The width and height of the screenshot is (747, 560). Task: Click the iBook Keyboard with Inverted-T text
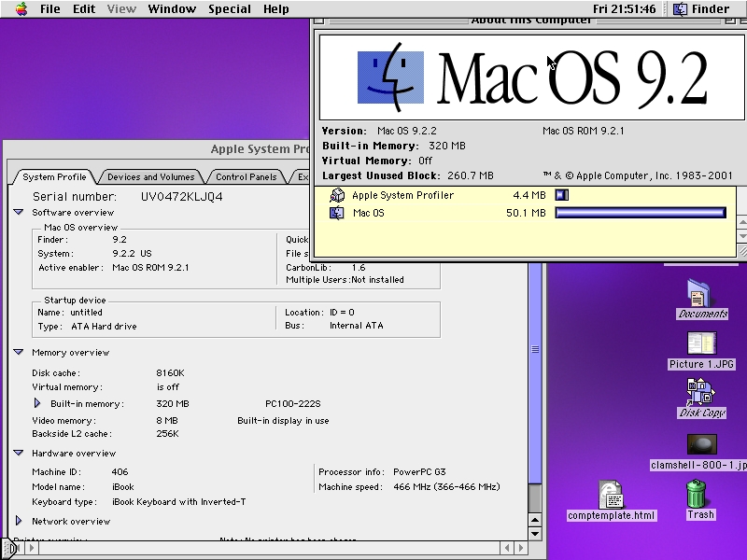178,501
